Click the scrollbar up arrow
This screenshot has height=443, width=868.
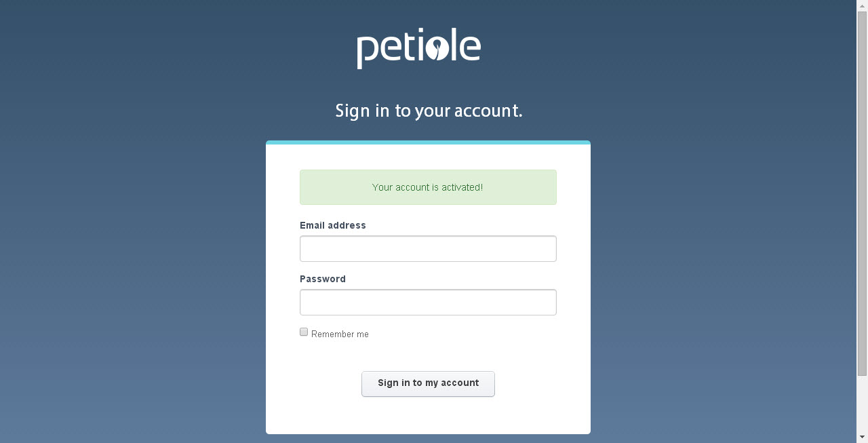[862, 5]
